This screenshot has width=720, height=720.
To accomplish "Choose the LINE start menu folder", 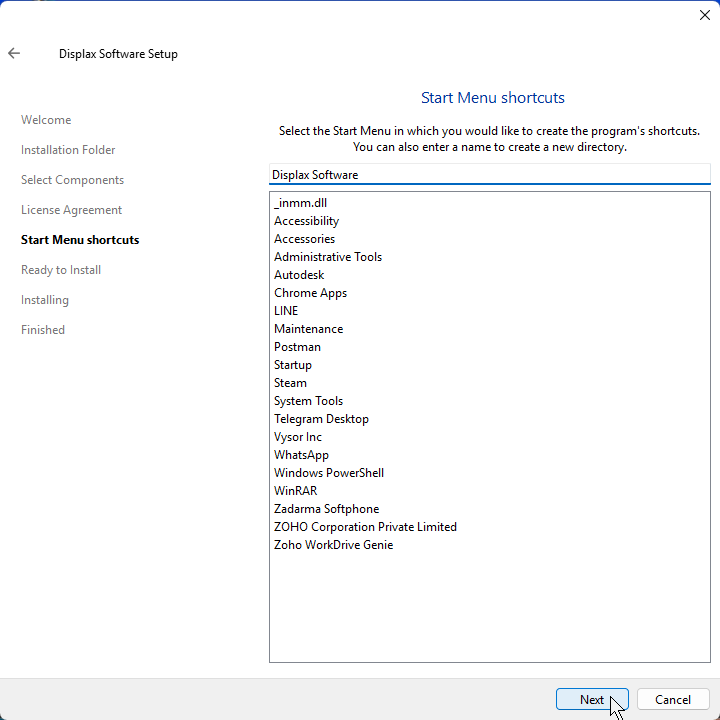I will click(286, 311).
